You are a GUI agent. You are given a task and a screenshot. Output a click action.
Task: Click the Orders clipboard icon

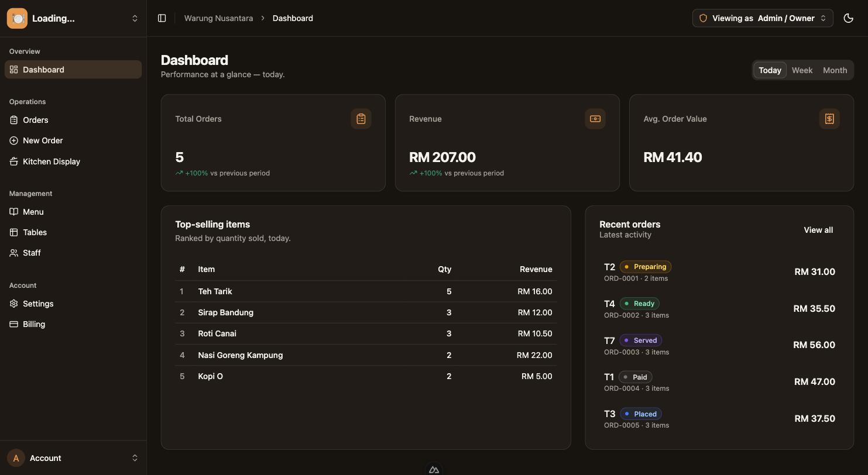14,120
